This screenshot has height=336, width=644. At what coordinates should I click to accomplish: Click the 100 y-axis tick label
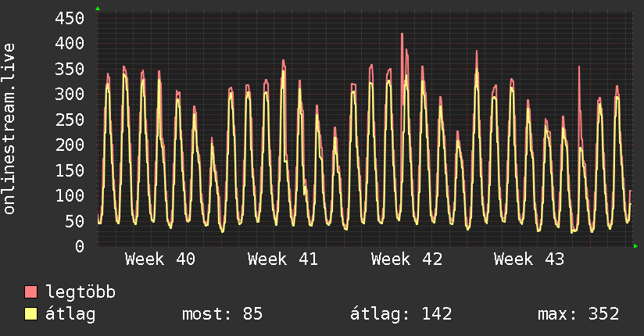pos(70,195)
